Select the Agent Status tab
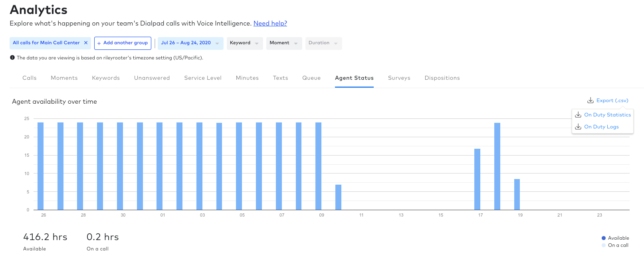Screen dimensions: 644x264 [354, 78]
